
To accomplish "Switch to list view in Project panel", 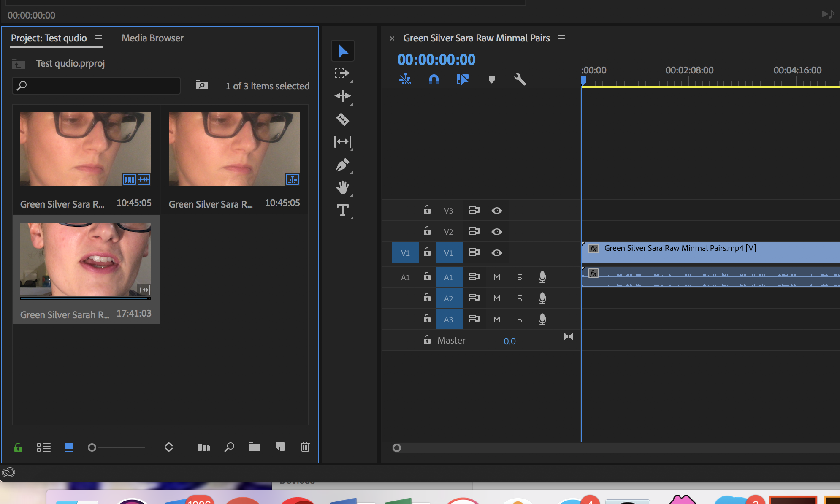I will pyautogui.click(x=43, y=447).
